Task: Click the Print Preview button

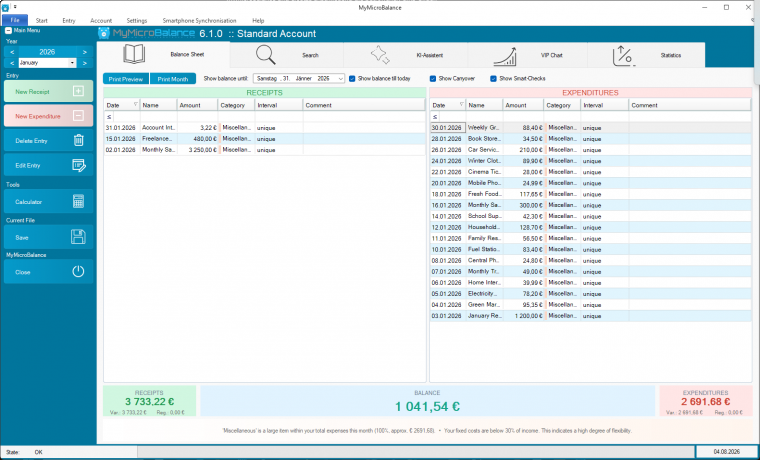Action: (126, 79)
